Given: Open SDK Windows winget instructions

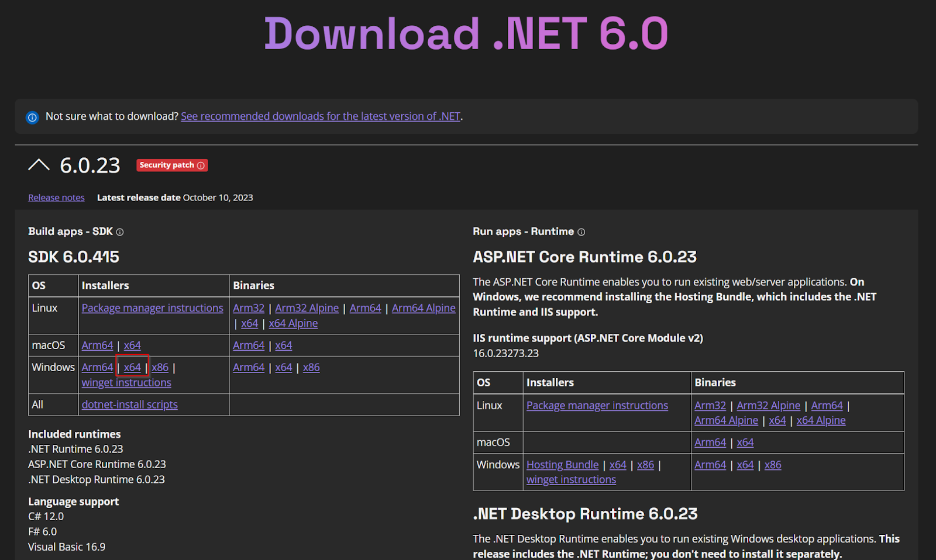Looking at the screenshot, I should [x=126, y=382].
